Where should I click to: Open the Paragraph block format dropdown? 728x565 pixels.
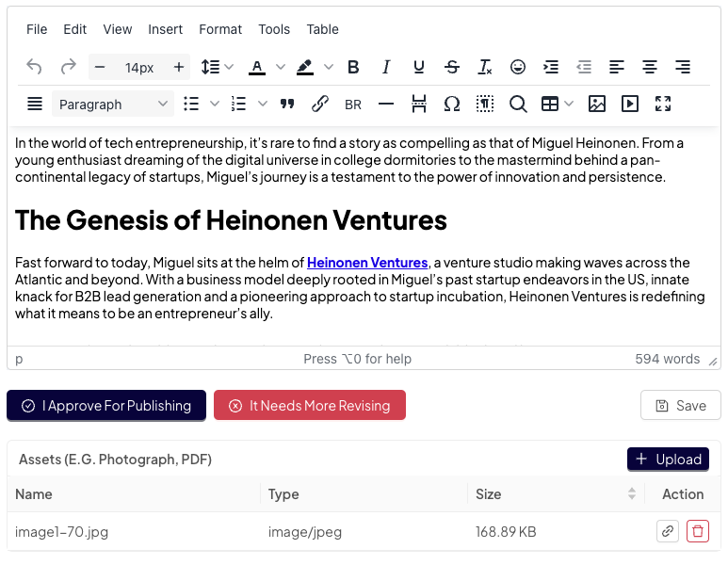[x=113, y=104]
